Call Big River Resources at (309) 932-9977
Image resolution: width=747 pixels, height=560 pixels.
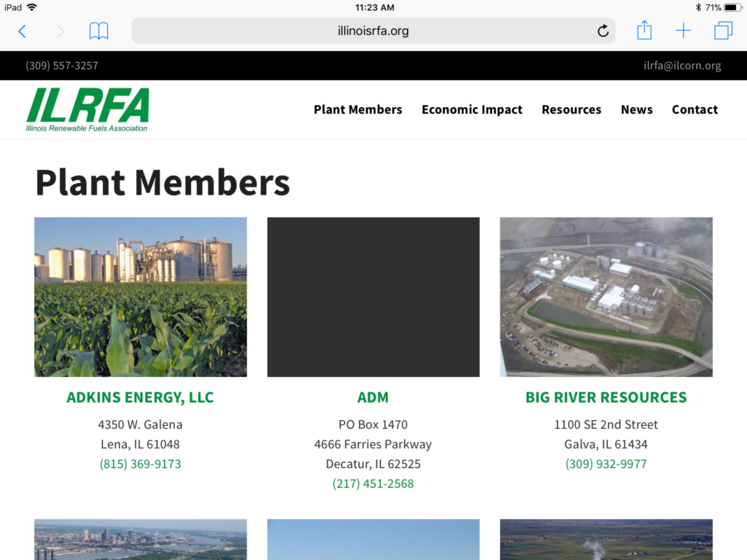(606, 464)
